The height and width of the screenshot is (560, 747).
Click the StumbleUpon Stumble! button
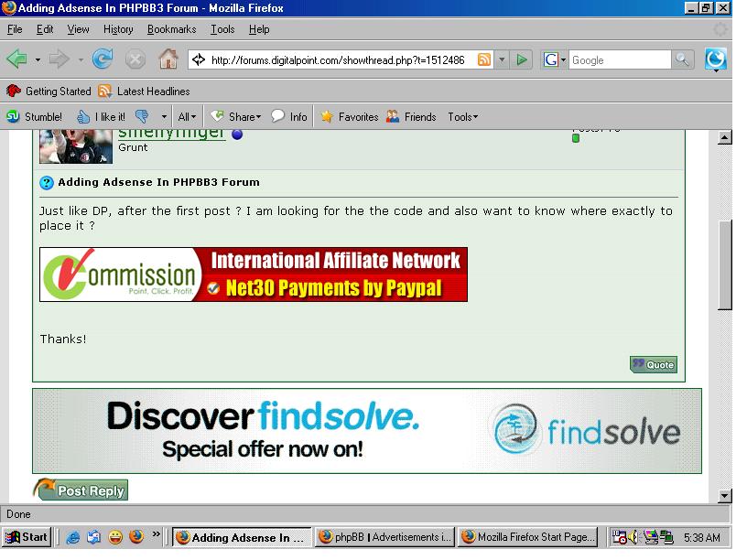pyautogui.click(x=34, y=117)
